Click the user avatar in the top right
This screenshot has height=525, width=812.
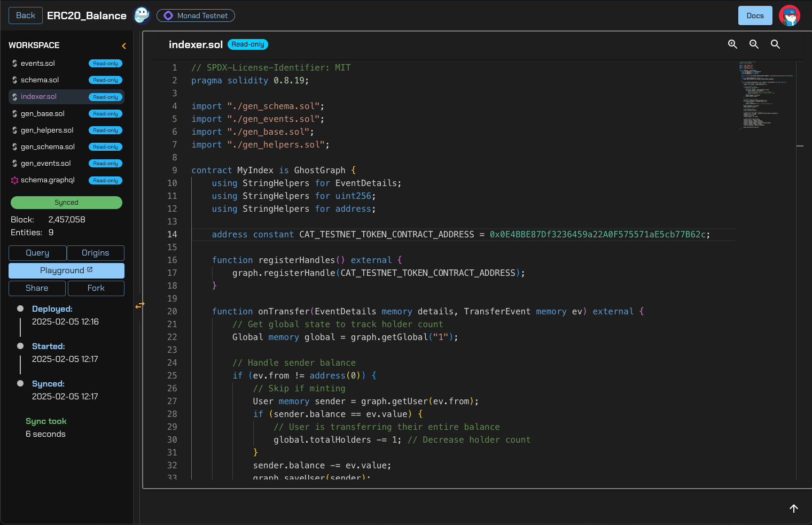pos(790,16)
